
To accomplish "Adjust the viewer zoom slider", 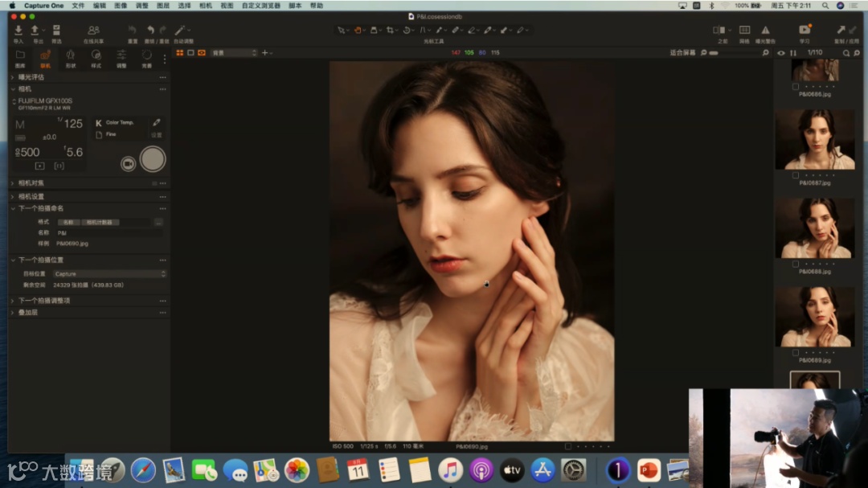I will coord(736,52).
